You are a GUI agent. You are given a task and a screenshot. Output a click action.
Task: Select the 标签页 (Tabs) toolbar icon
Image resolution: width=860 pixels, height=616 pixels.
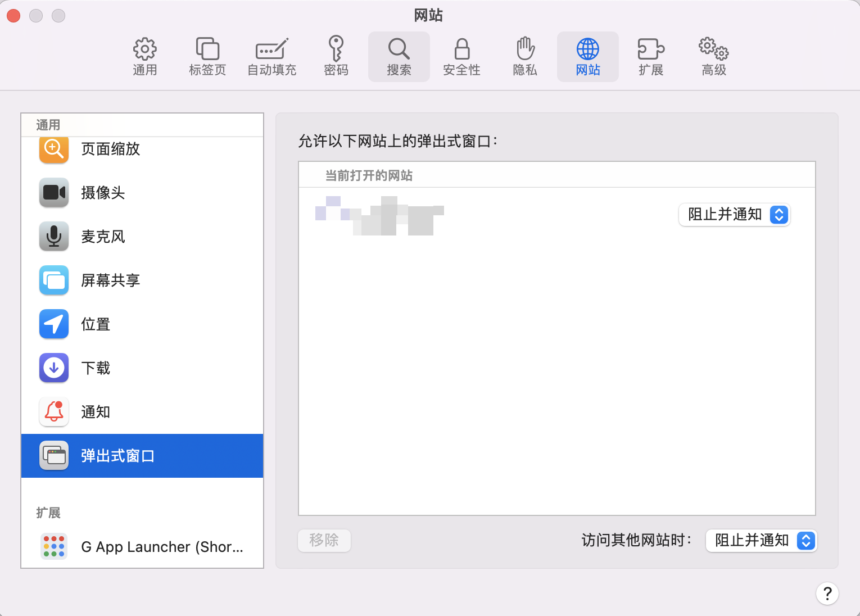(207, 56)
